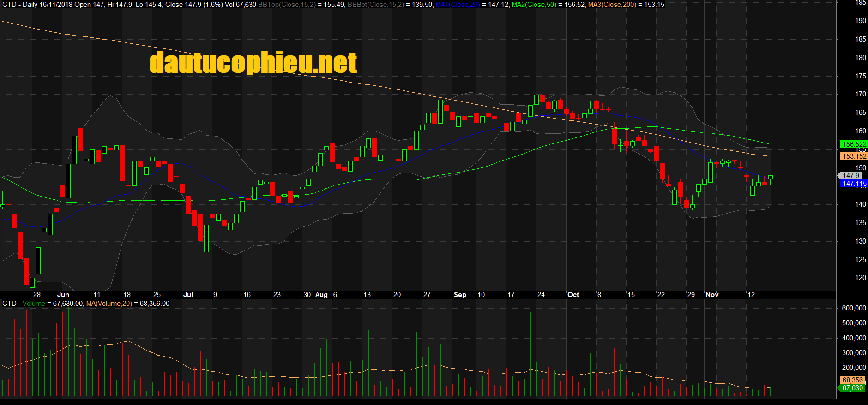Select the BBBot(Close,15,2) legend text
Viewport: 868px width, 405px height.
coord(375,5)
